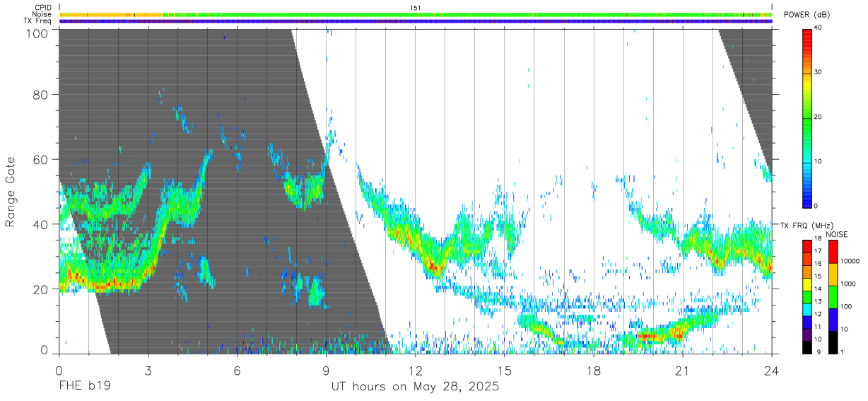Click the x-axis tick label '18'
Viewport: 868px width, 401px height.
[x=593, y=372]
